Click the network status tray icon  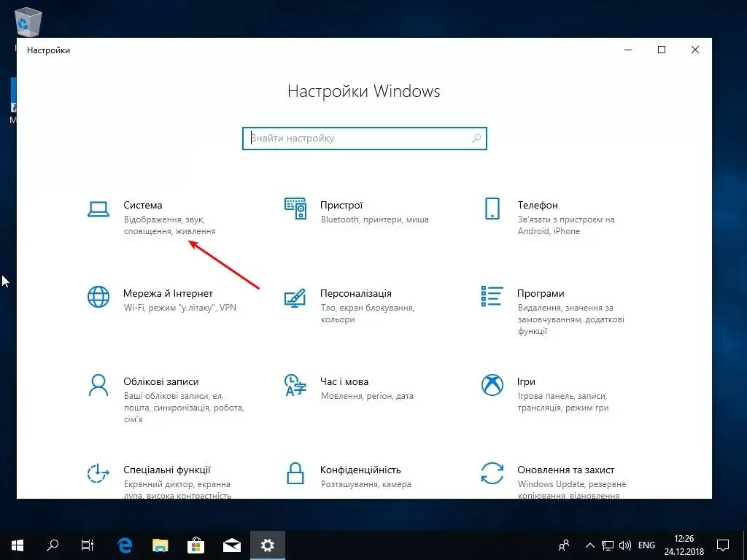608,545
